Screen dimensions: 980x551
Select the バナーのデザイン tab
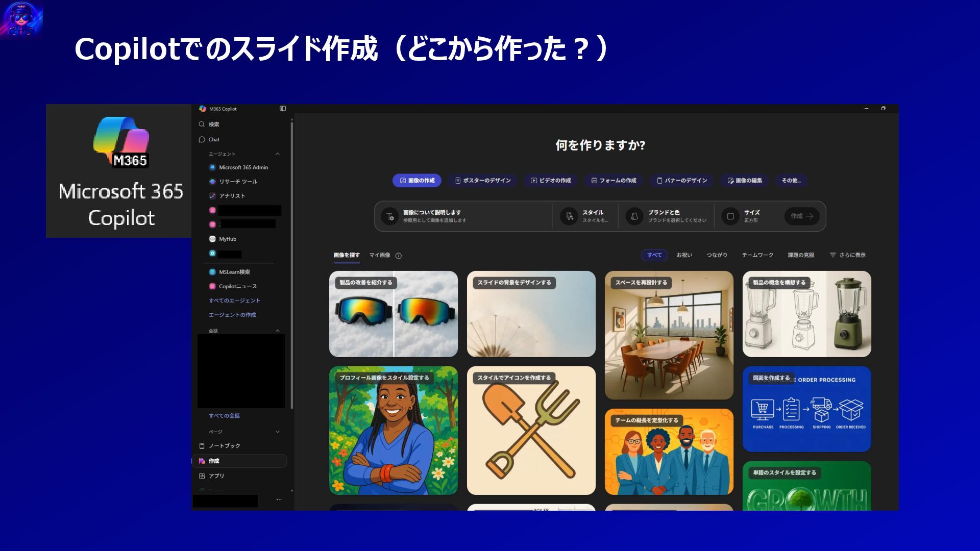click(682, 181)
